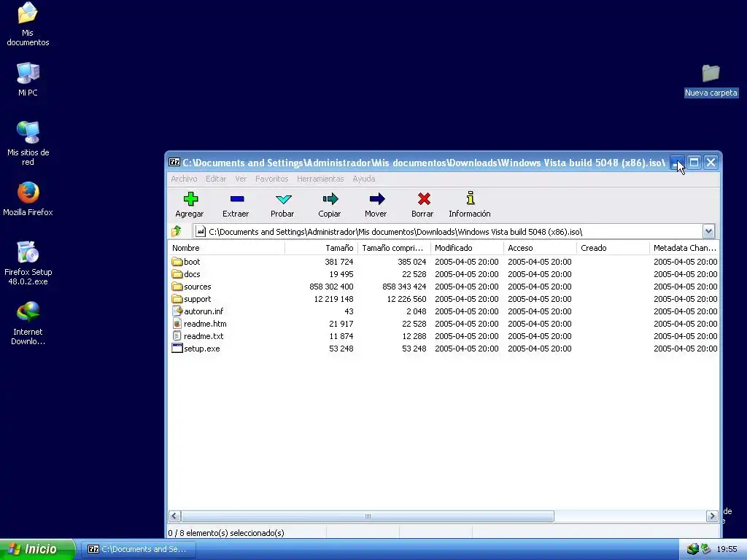Open the Ver menu

point(241,179)
